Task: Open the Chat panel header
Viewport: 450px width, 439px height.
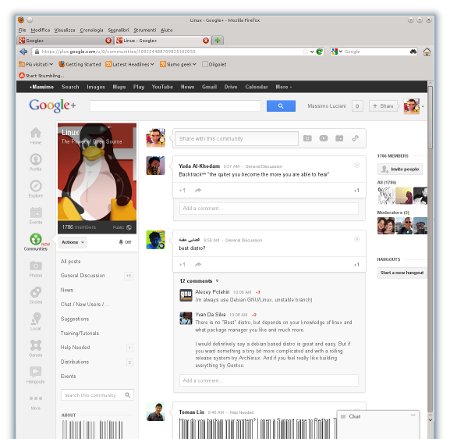Action: pos(378,416)
